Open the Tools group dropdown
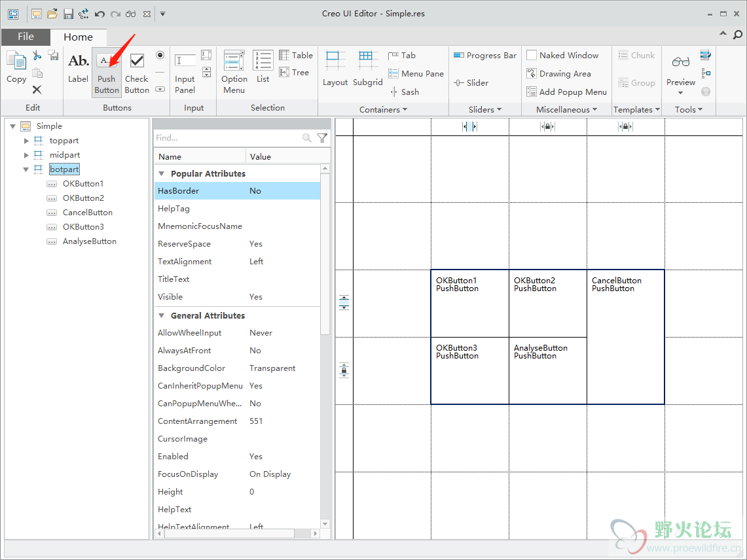 (x=689, y=109)
